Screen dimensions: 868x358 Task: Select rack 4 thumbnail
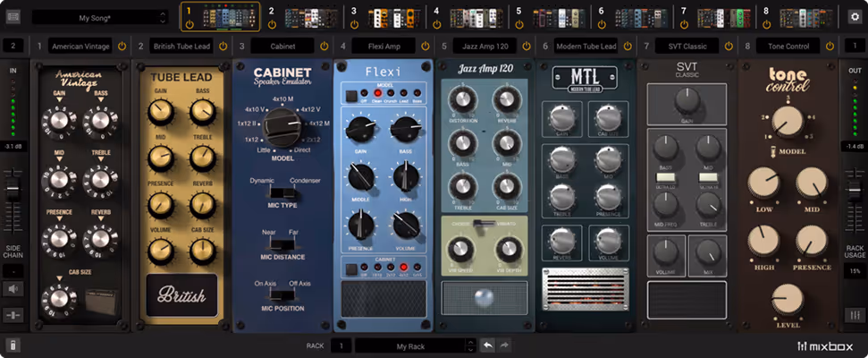click(476, 18)
